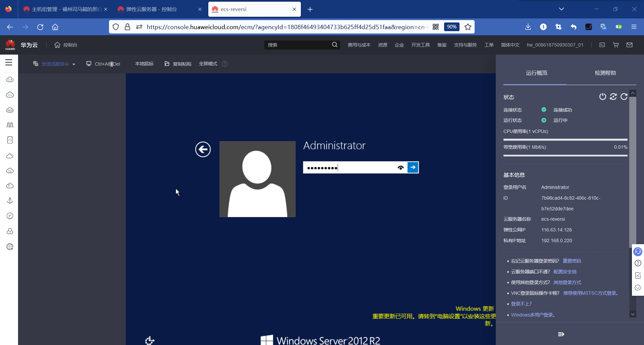Click the 其他登录方式 link
This screenshot has height=345, width=644.
(567, 282)
